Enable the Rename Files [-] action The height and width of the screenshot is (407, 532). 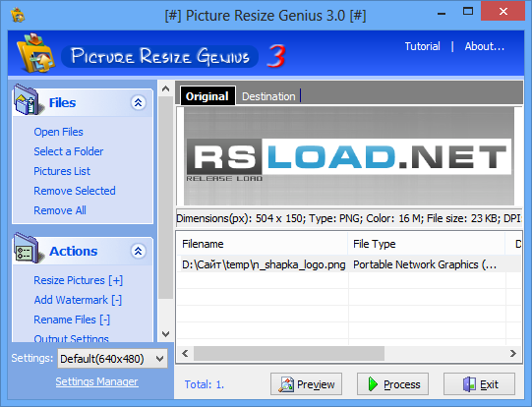click(x=72, y=320)
